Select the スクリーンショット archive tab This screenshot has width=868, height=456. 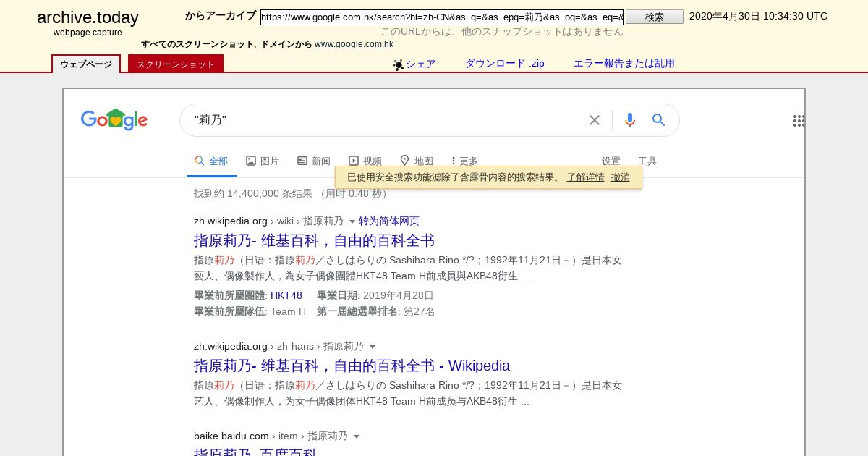176,64
